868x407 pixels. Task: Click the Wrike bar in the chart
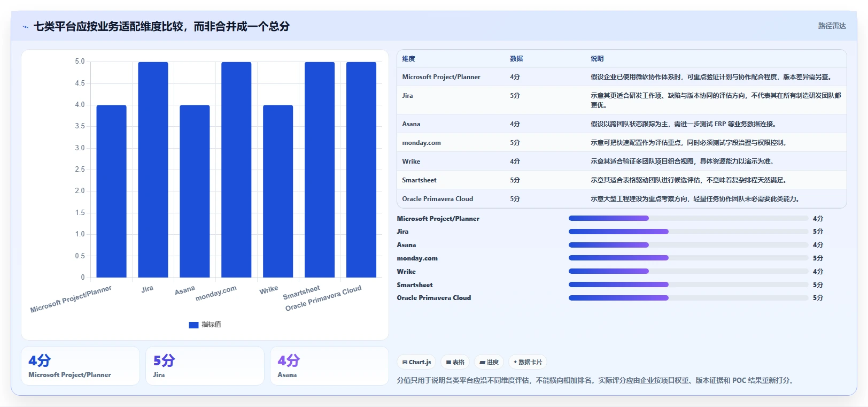click(x=278, y=191)
